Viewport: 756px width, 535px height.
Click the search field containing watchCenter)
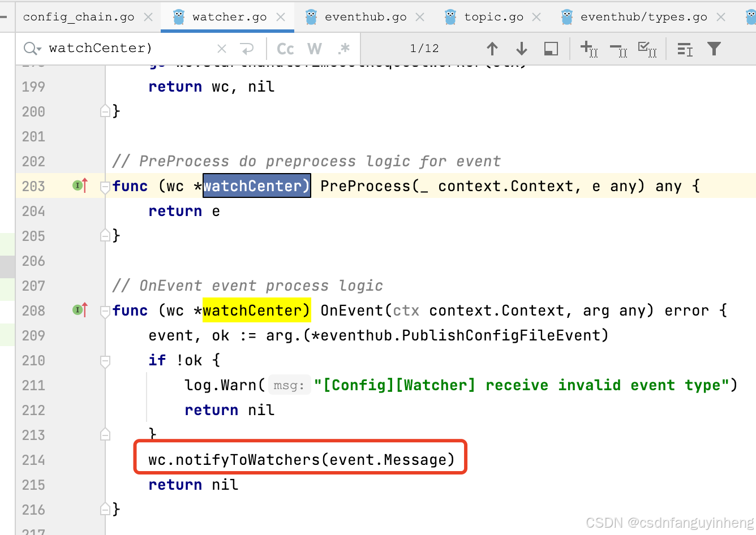[129, 49]
